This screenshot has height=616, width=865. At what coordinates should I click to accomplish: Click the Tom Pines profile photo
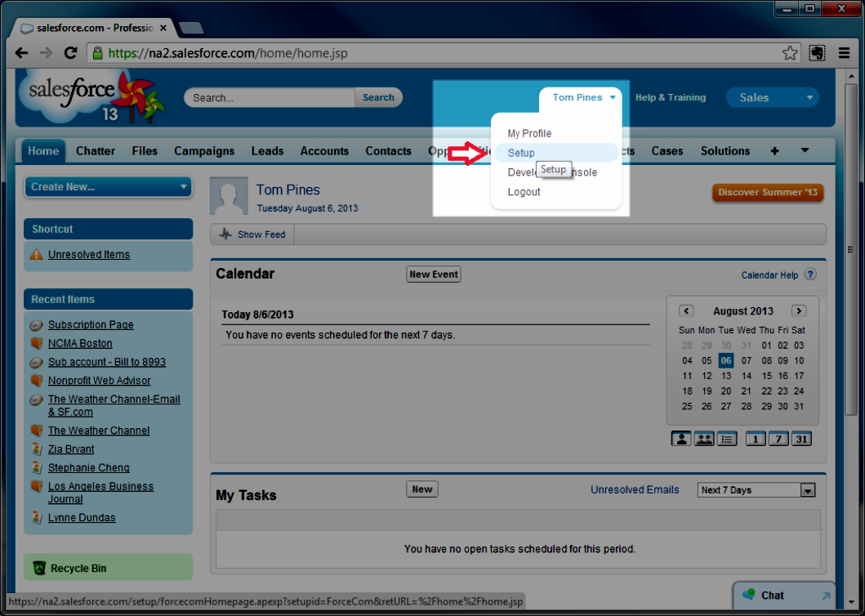click(229, 196)
